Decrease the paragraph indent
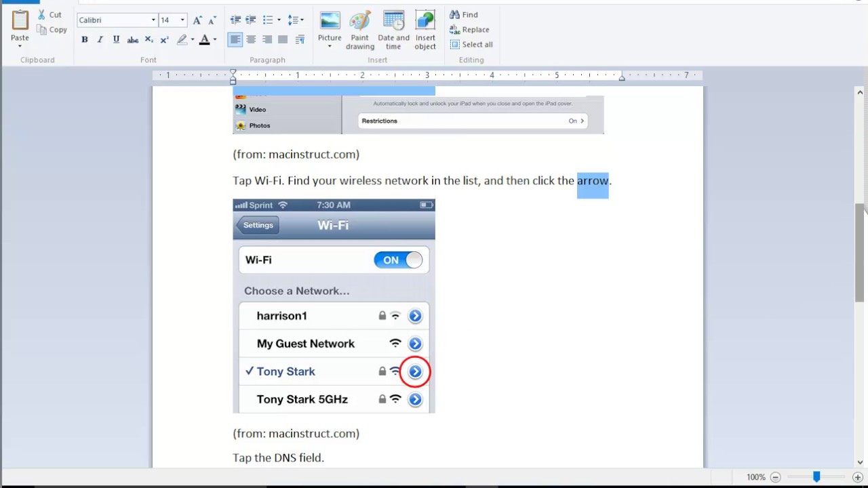The image size is (868, 488). pyautogui.click(x=235, y=20)
